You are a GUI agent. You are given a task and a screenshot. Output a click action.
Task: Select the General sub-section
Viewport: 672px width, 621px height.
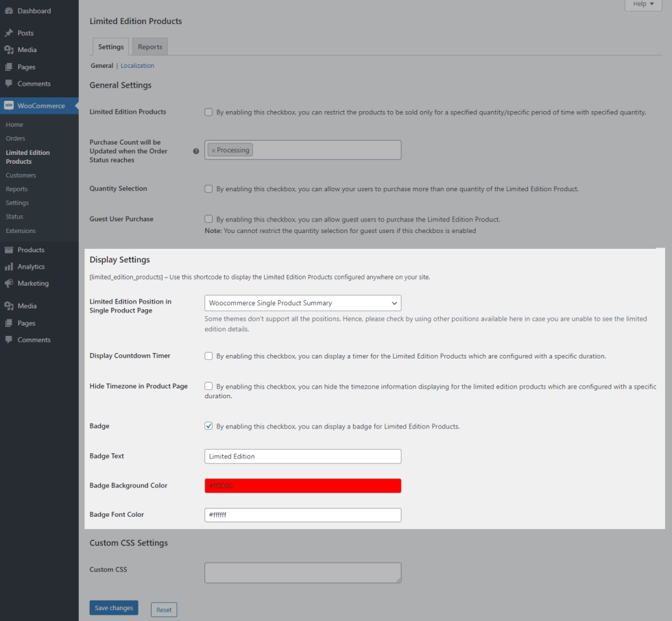tap(101, 66)
